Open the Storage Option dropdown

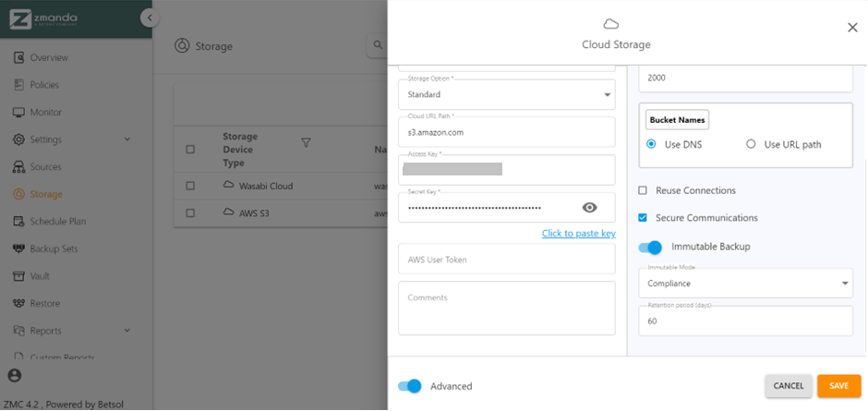coord(507,94)
